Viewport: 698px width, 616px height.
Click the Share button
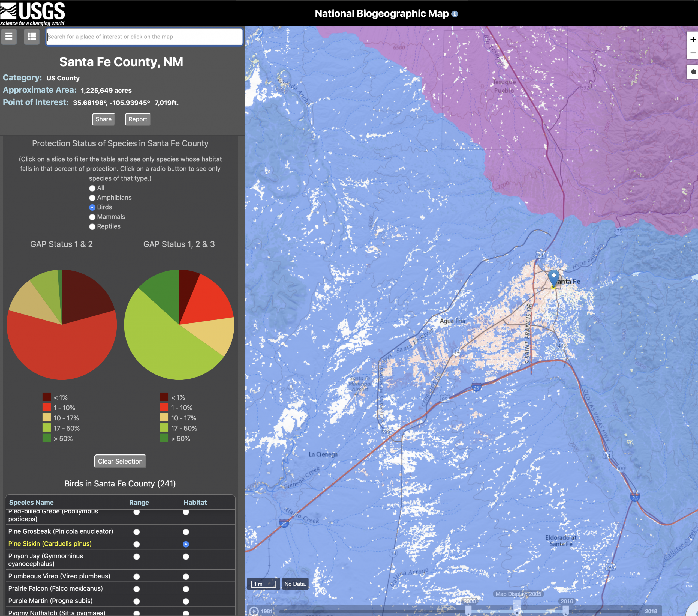pyautogui.click(x=103, y=119)
